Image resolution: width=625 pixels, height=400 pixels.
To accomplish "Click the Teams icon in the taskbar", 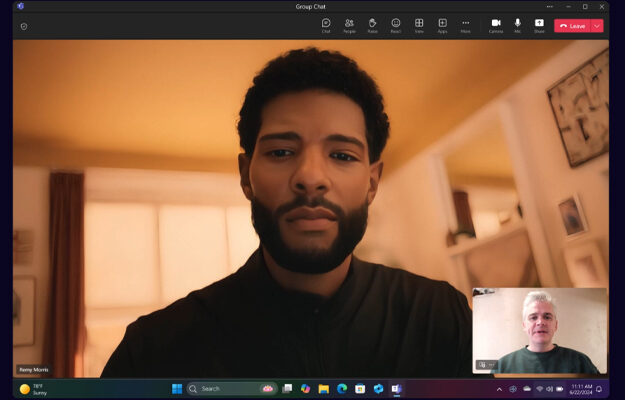I will tap(397, 388).
